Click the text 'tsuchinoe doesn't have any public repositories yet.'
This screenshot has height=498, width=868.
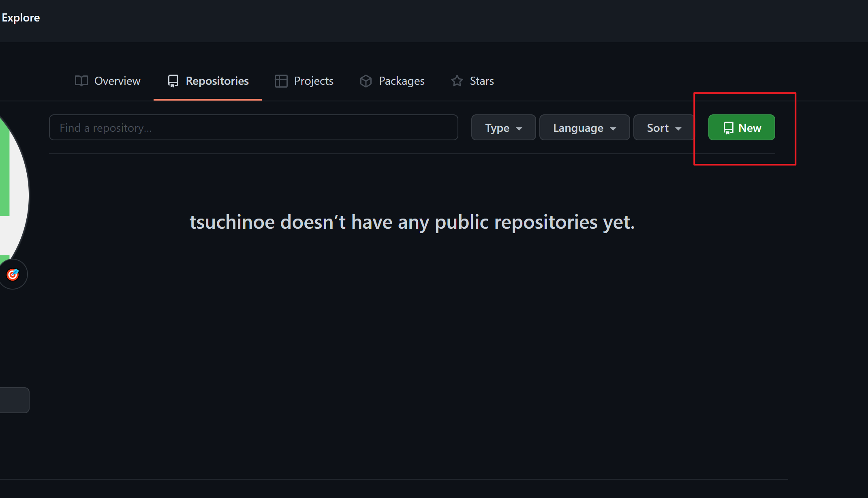pyautogui.click(x=412, y=222)
